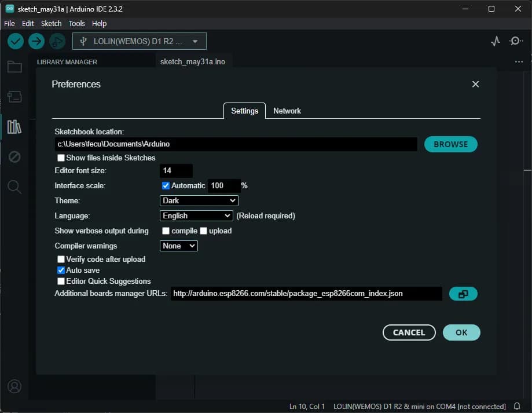The image size is (532, 413).
Task: Start debugging from the toolbar
Action: tap(56, 41)
